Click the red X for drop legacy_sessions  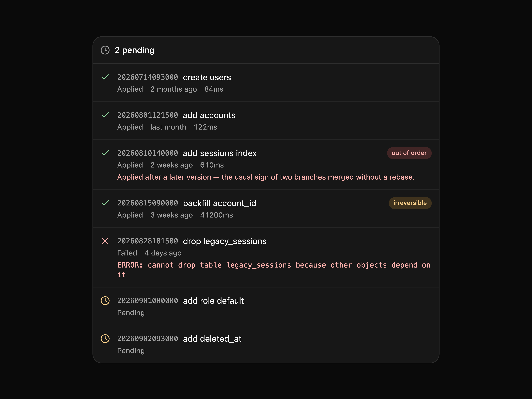[105, 241]
